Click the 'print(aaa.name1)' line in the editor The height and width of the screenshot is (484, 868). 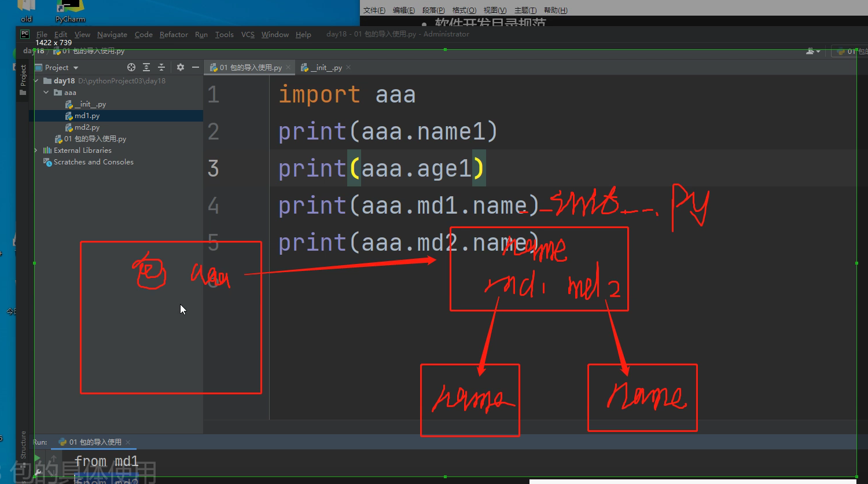click(x=388, y=131)
